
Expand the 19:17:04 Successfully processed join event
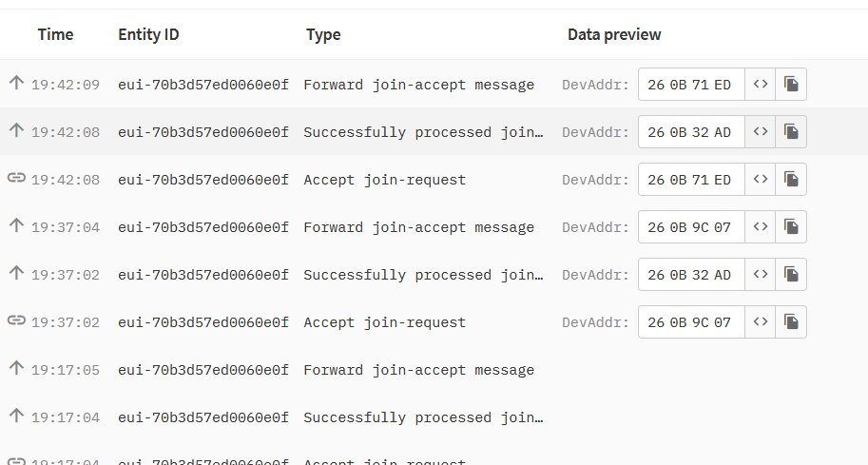tap(434, 417)
